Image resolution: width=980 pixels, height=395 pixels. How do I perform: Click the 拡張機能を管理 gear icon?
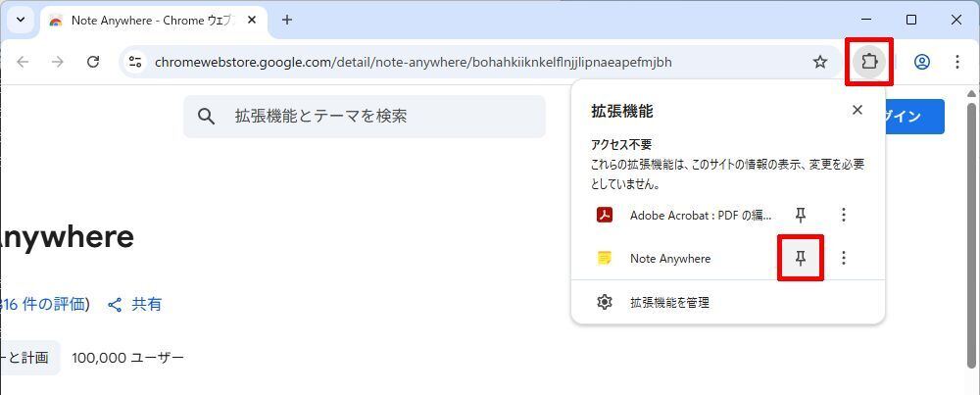604,303
